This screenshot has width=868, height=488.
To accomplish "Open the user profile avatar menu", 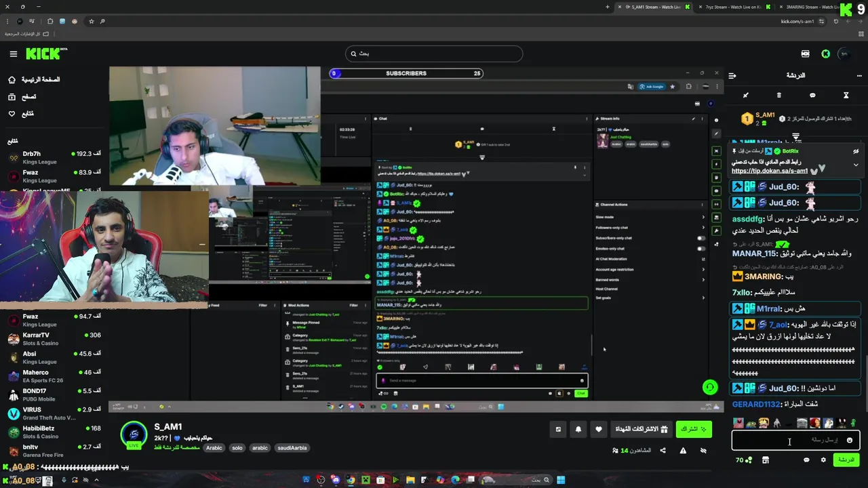I will point(844,54).
